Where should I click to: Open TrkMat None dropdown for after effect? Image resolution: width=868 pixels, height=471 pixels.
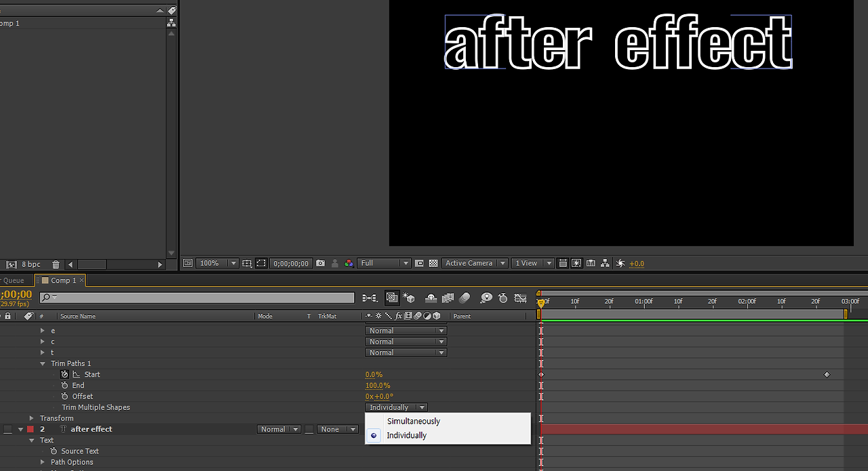point(338,429)
